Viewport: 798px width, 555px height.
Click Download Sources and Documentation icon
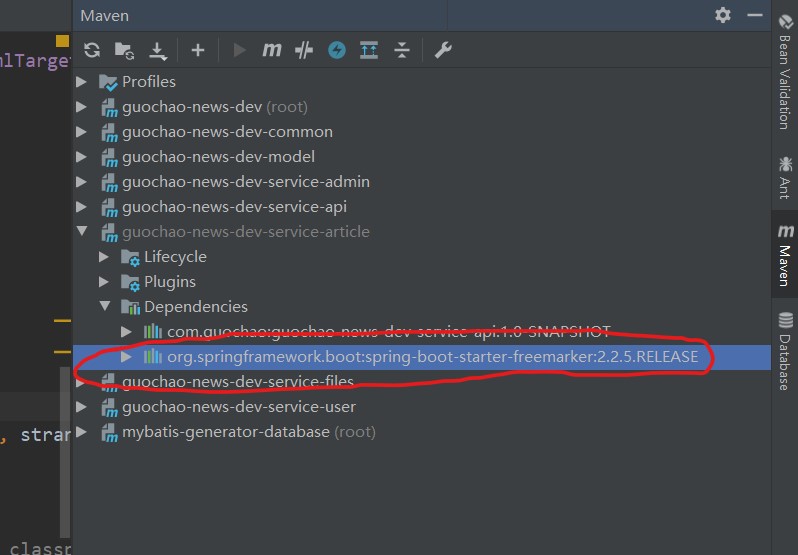158,51
